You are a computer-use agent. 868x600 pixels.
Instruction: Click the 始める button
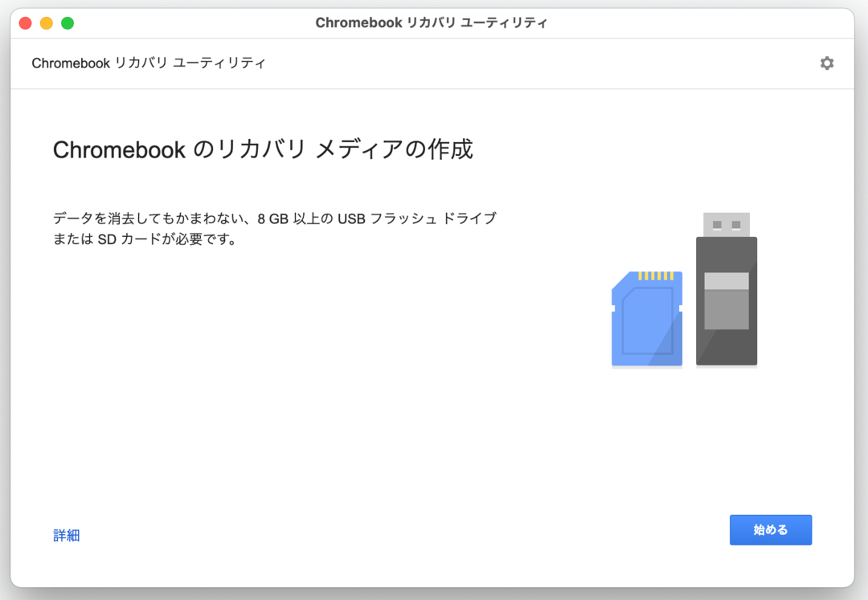pyautogui.click(x=771, y=530)
